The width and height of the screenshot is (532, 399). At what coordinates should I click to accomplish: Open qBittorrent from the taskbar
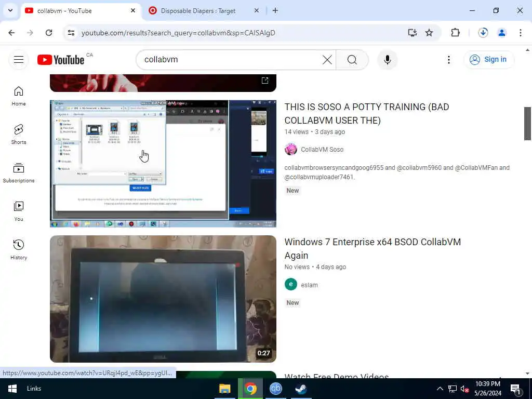click(276, 389)
